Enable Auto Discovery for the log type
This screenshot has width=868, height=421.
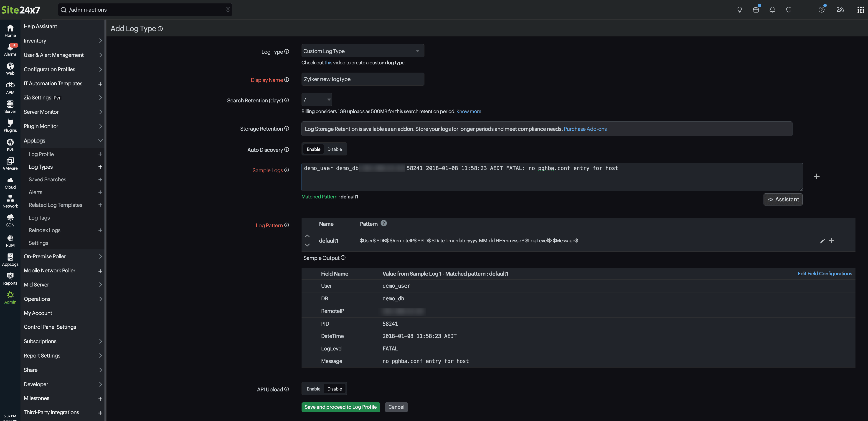point(313,149)
